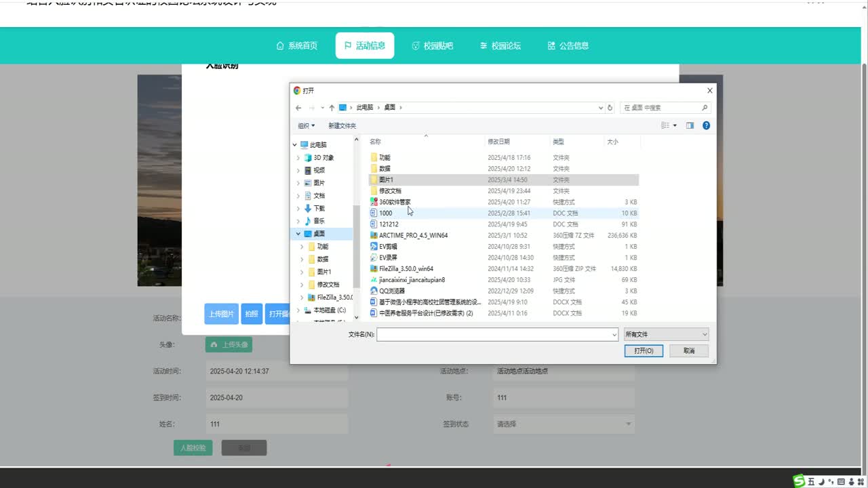Open 公告信息 nav tab
This screenshot has width=868, height=488.
(x=568, y=46)
